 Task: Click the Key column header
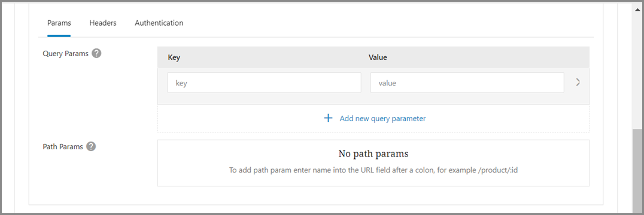[x=174, y=57]
